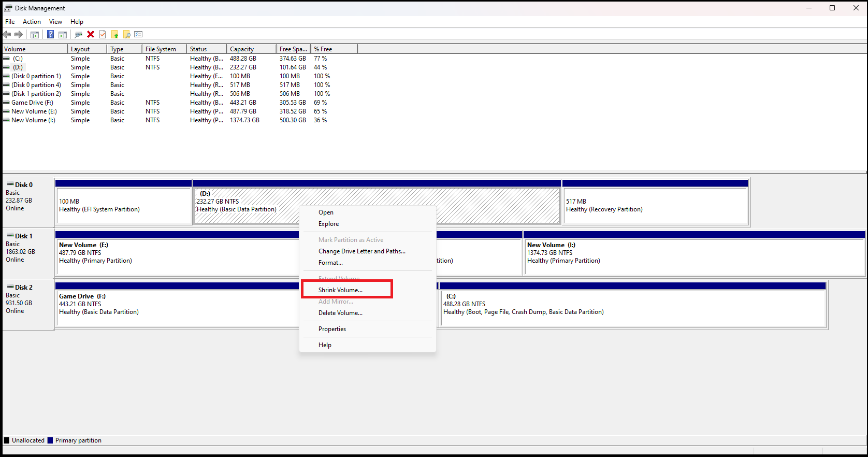
Task: Click the blue question mark Help toolbar icon
Action: click(50, 35)
